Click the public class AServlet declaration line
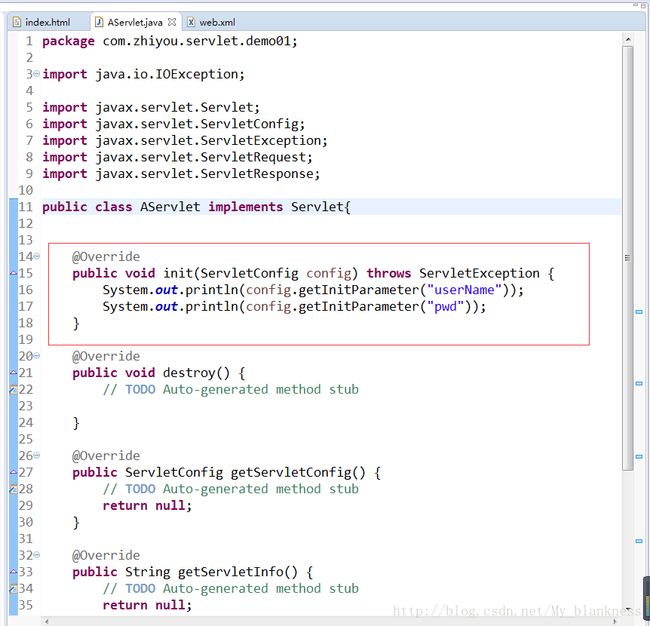Image resolution: width=650 pixels, height=626 pixels. [196, 207]
